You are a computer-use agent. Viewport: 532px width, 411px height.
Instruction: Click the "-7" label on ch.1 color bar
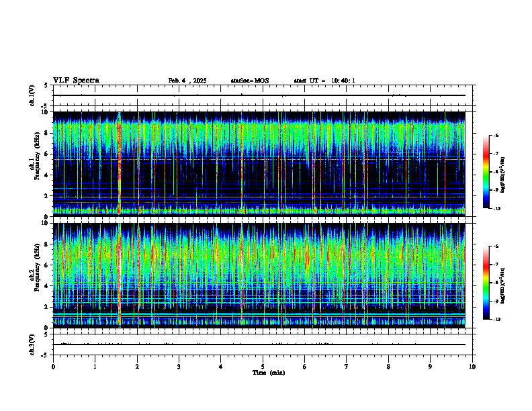[x=496, y=154]
